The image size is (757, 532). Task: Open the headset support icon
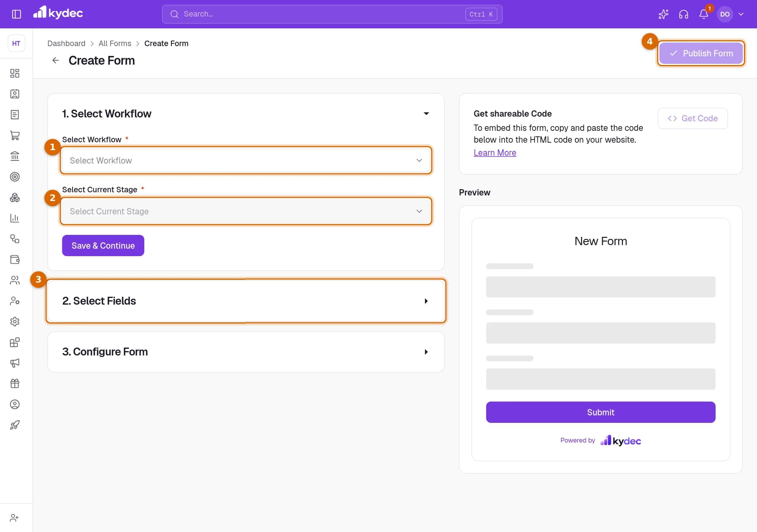coord(683,14)
